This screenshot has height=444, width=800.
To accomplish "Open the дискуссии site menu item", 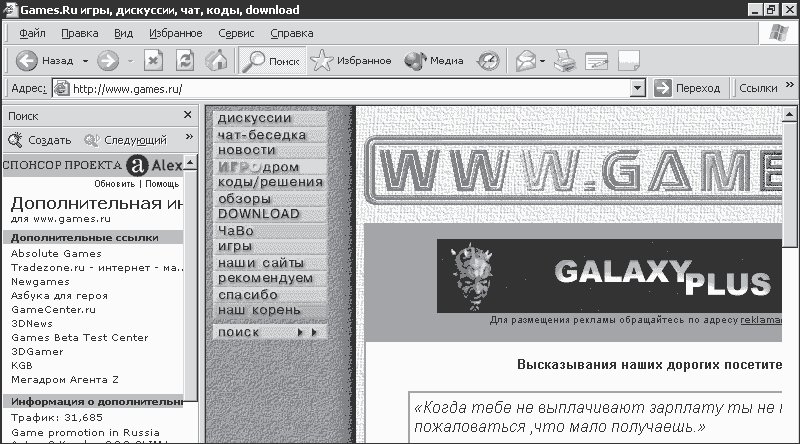I will (x=270, y=118).
